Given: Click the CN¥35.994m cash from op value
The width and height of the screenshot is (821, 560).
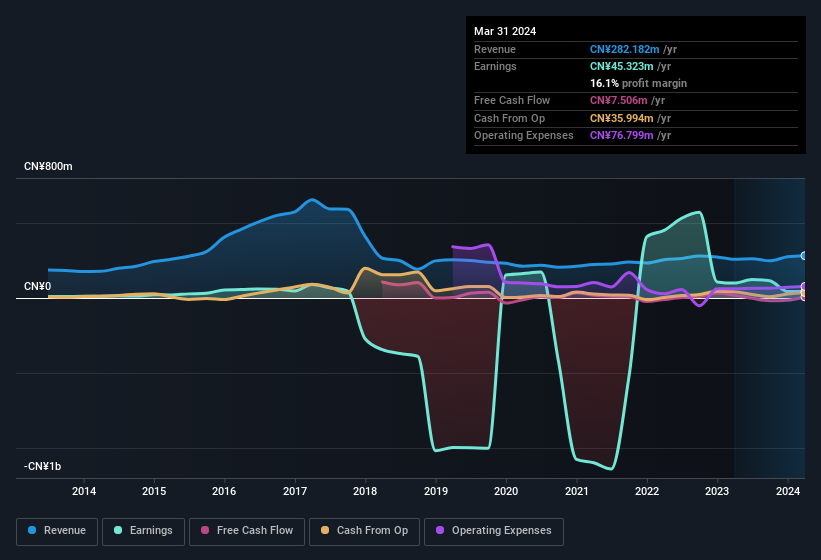Looking at the screenshot, I should click(x=622, y=118).
